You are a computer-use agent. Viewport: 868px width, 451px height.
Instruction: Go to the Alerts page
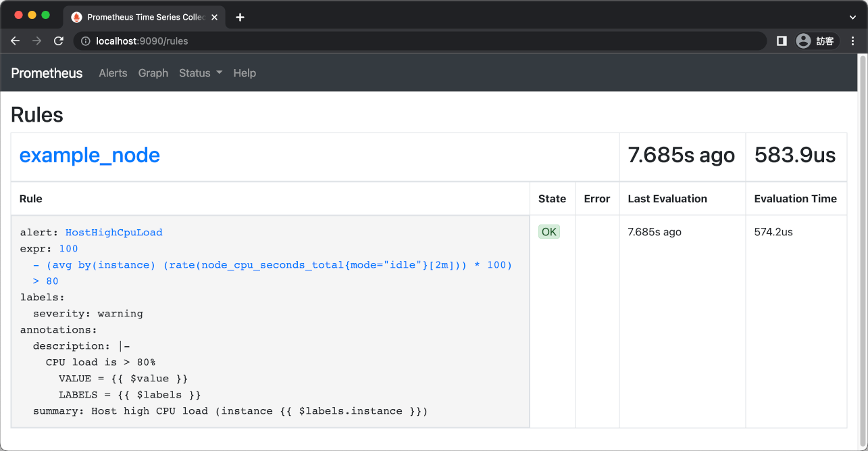point(113,73)
